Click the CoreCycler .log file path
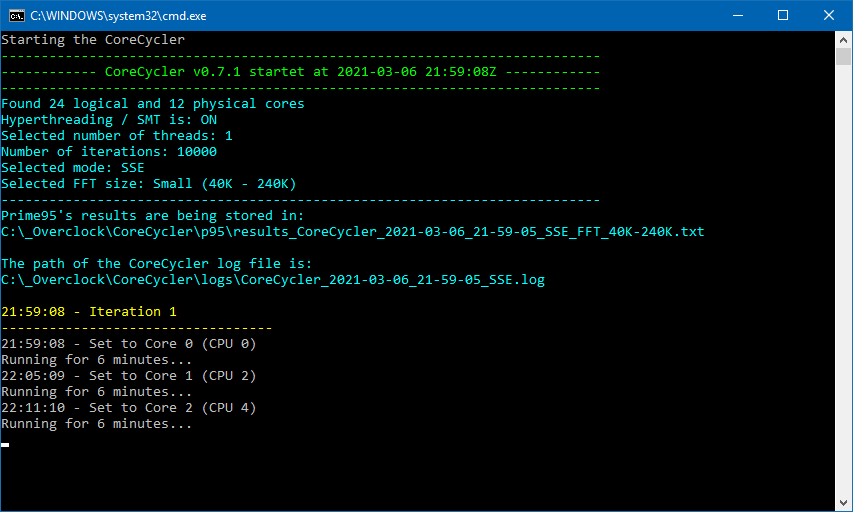 point(273,280)
